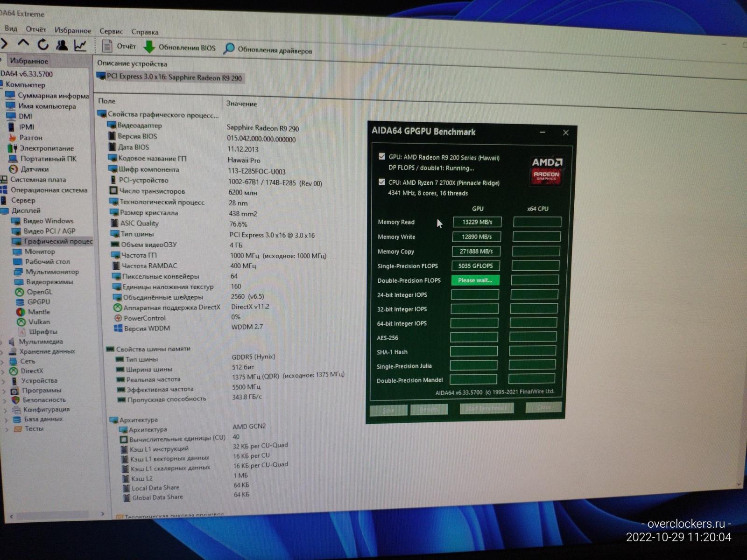Open the Отчёт menu in menu bar
747x560 pixels.
click(x=35, y=29)
